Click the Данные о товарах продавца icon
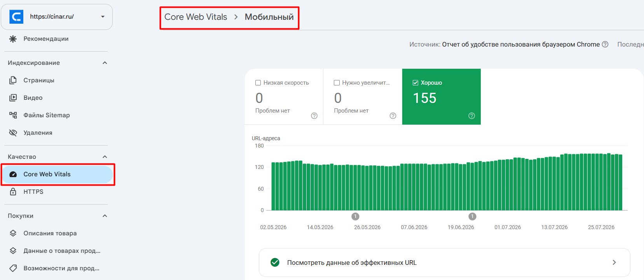This screenshot has width=644, height=280. [x=13, y=251]
